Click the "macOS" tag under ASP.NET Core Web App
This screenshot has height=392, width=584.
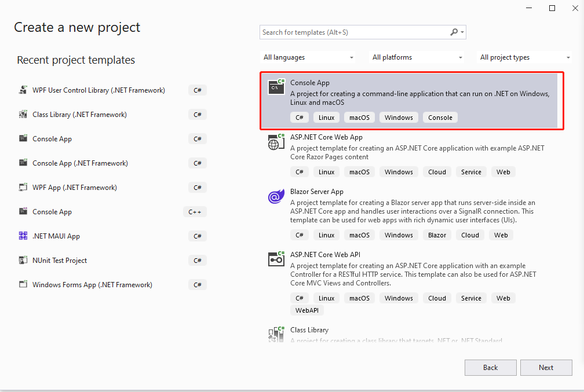[359, 172]
